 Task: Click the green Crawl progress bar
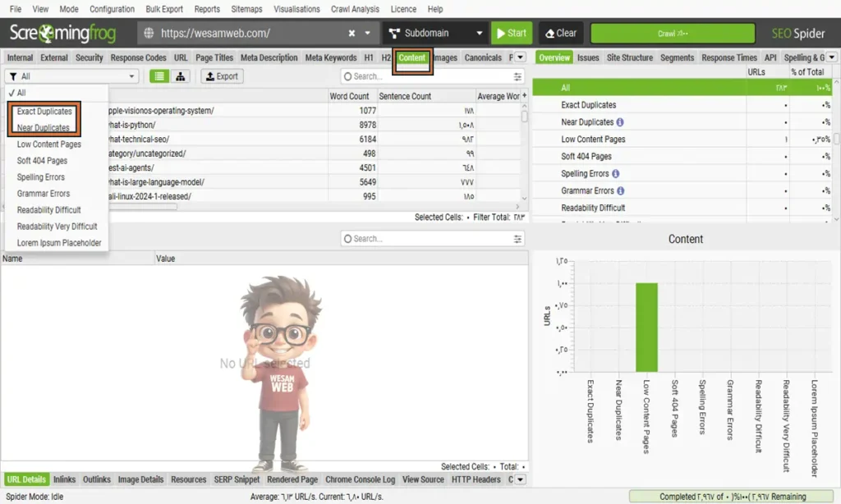pos(672,34)
